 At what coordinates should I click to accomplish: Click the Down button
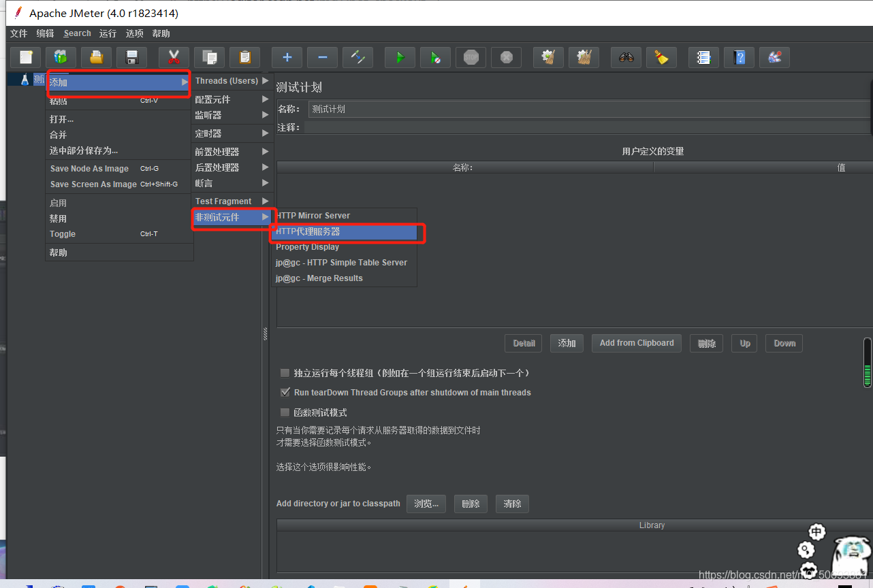coord(784,343)
